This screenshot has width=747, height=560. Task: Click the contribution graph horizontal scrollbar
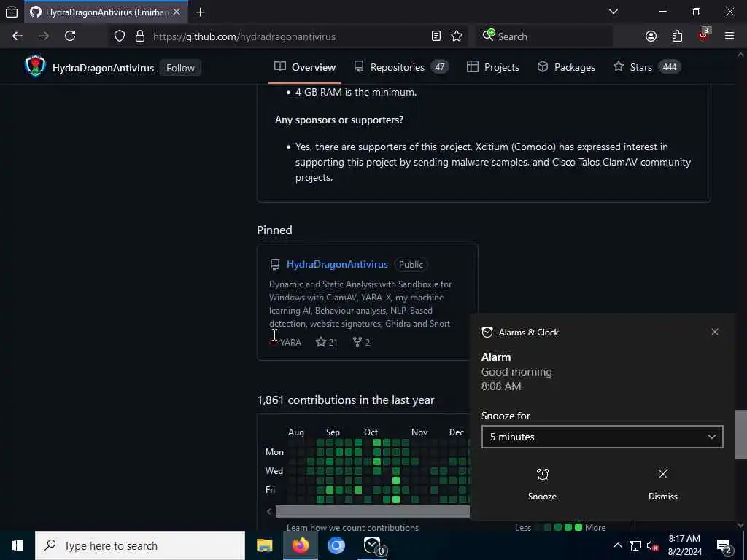point(373,511)
